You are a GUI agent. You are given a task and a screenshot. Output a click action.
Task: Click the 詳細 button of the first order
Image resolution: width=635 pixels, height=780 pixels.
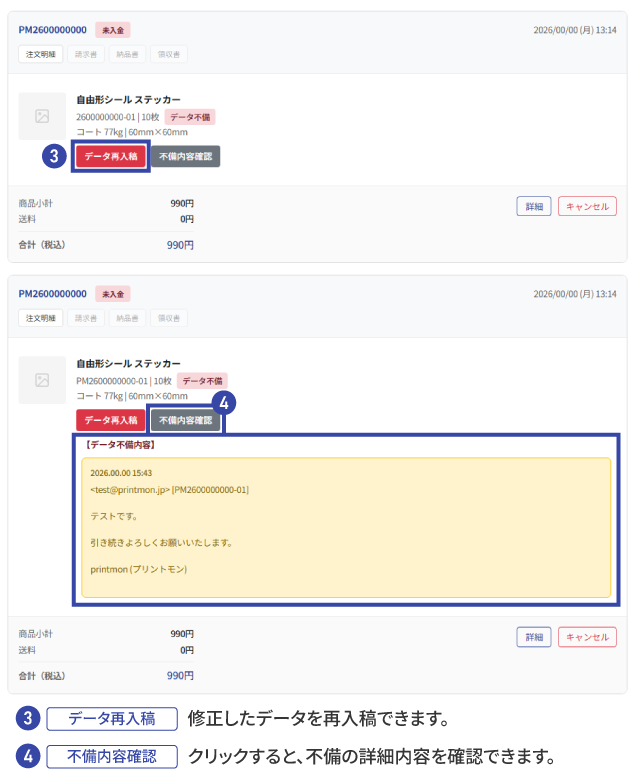click(x=534, y=206)
